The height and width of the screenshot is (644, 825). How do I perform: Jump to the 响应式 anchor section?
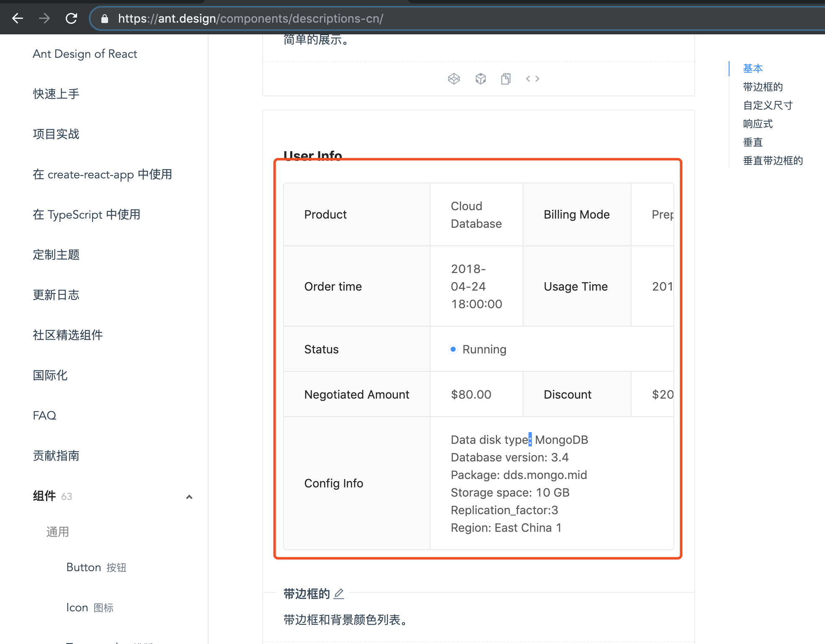(758, 124)
